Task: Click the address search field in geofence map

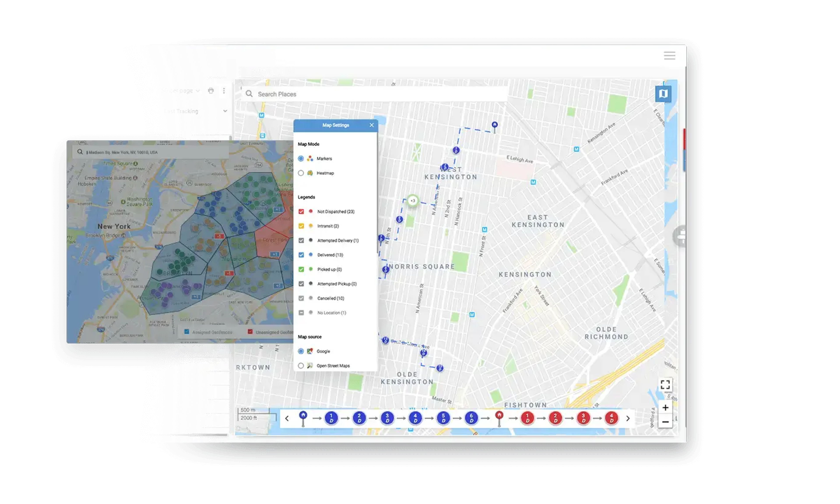Action: tap(151, 152)
